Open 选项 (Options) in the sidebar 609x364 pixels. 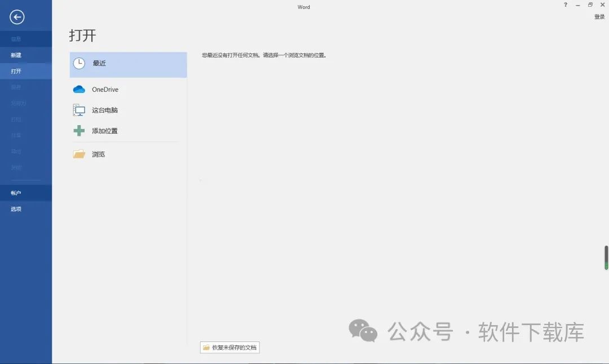[x=25, y=209]
